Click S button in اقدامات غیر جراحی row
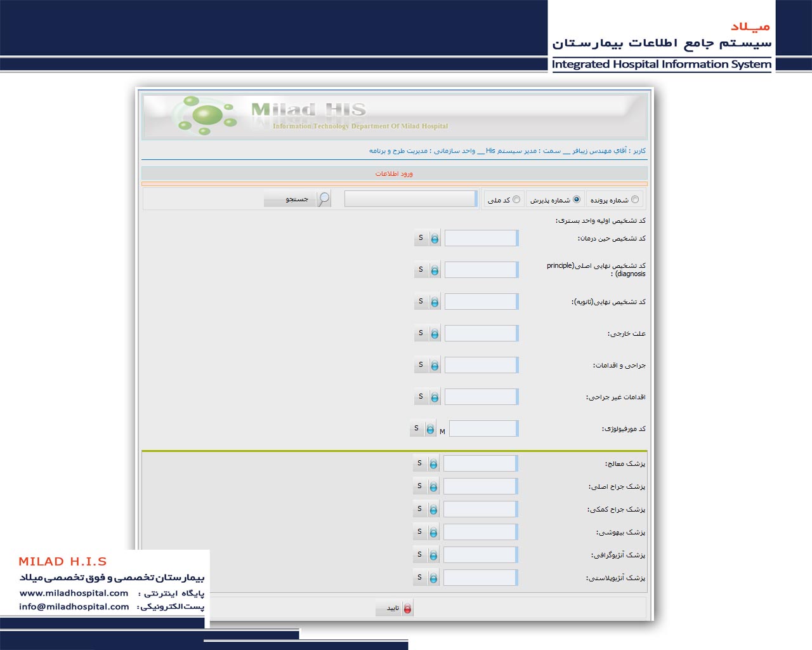Viewport: 812px width, 650px height. point(421,397)
